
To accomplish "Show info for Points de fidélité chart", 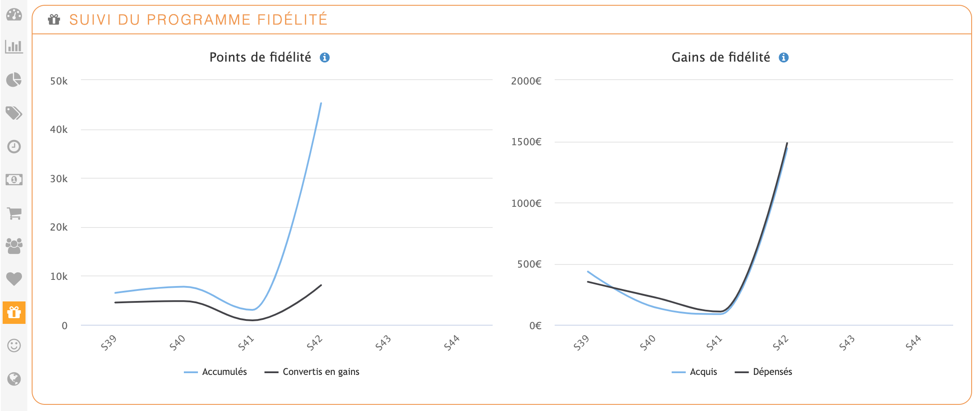I will 325,58.
